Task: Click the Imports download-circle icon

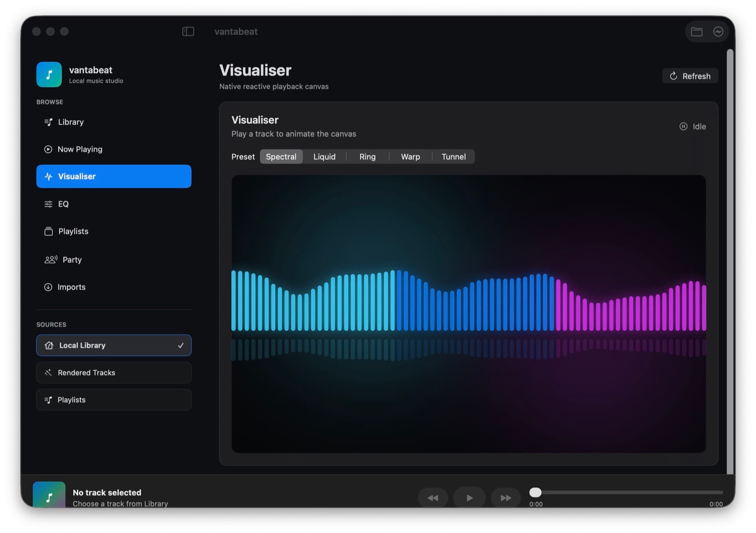Action: click(x=48, y=287)
